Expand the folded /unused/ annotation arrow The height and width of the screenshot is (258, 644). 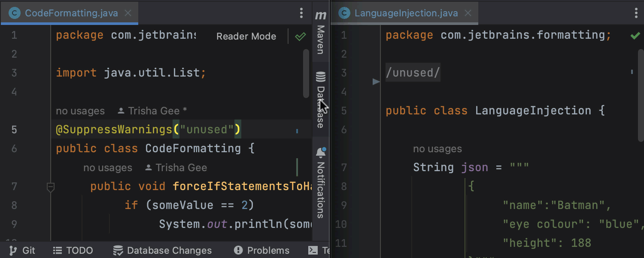click(x=376, y=82)
